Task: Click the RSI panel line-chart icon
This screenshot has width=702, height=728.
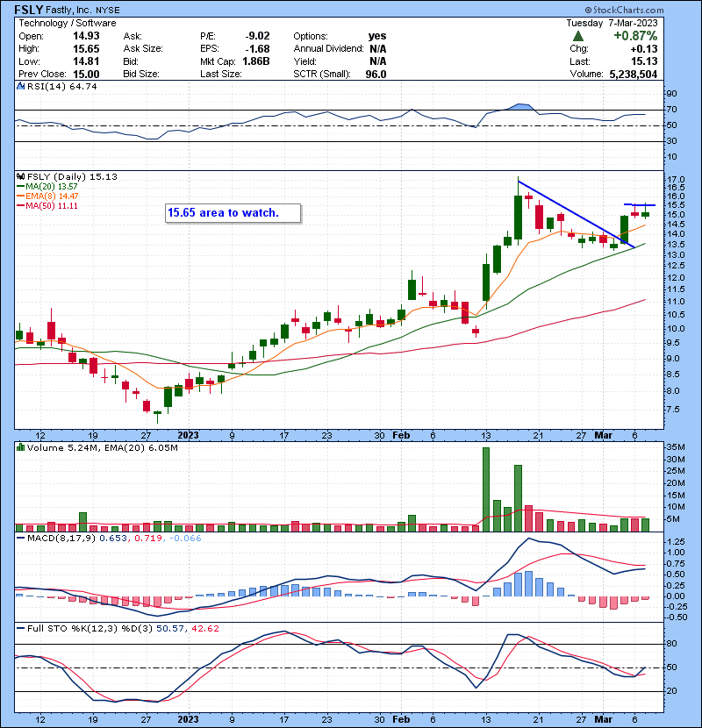Action: point(20,86)
